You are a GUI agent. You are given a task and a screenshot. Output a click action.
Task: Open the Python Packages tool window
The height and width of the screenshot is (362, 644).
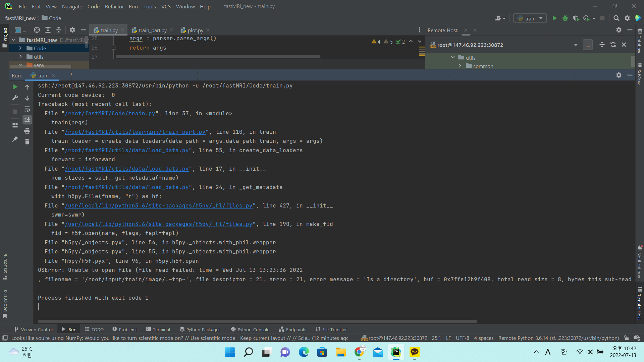point(200,329)
